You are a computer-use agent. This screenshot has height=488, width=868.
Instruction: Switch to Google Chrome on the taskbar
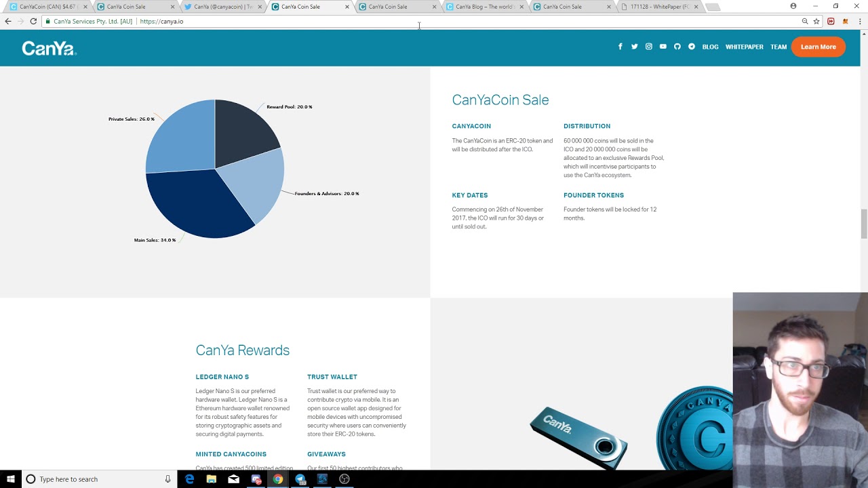click(278, 479)
